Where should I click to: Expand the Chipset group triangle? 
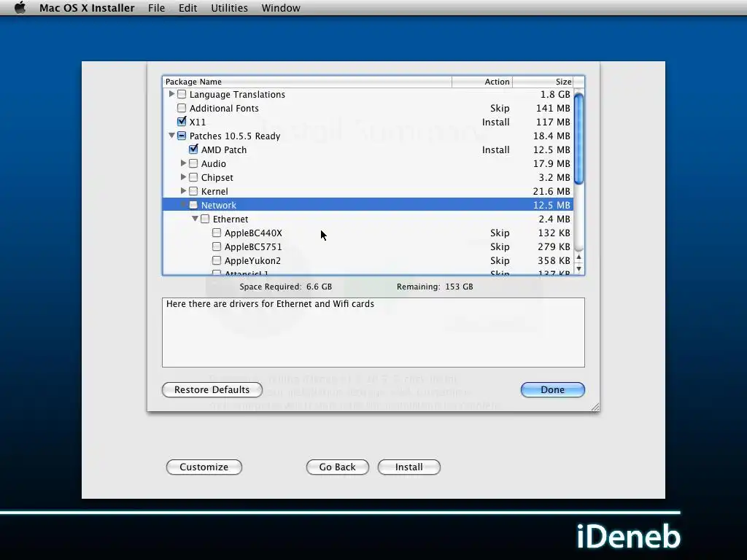183,176
